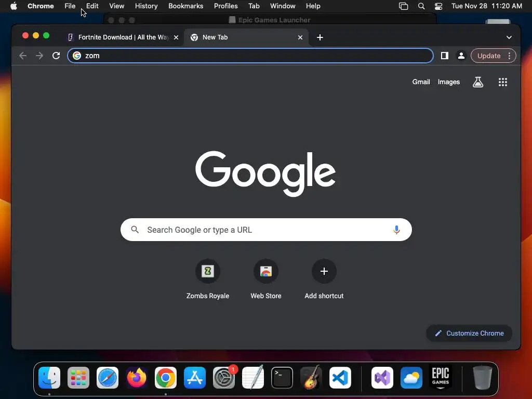This screenshot has width=532, height=399.
Task: Open the File menu
Action: [70, 6]
